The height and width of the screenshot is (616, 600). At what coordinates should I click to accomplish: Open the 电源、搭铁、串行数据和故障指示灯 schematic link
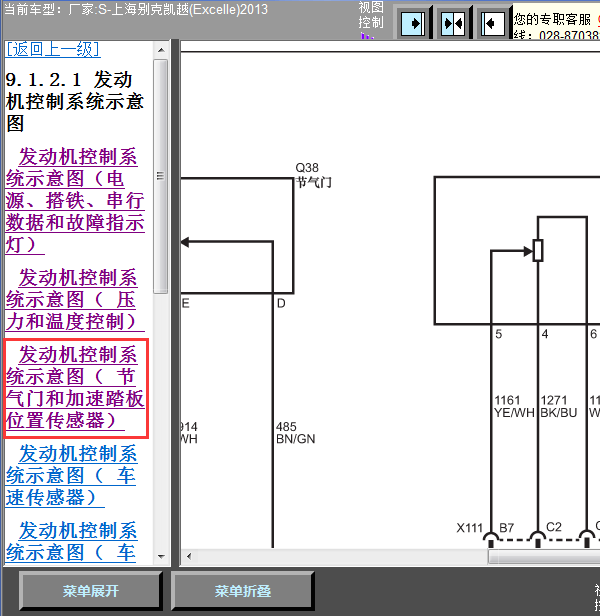click(75, 201)
